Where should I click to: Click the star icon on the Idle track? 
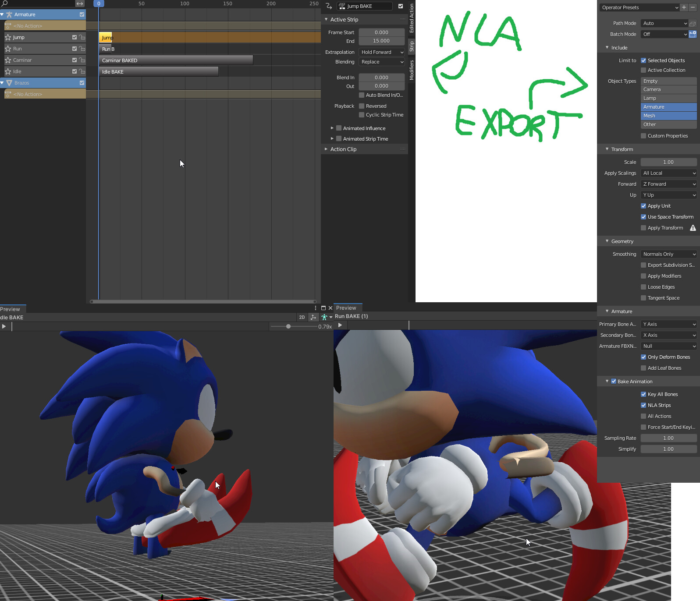pos(8,71)
